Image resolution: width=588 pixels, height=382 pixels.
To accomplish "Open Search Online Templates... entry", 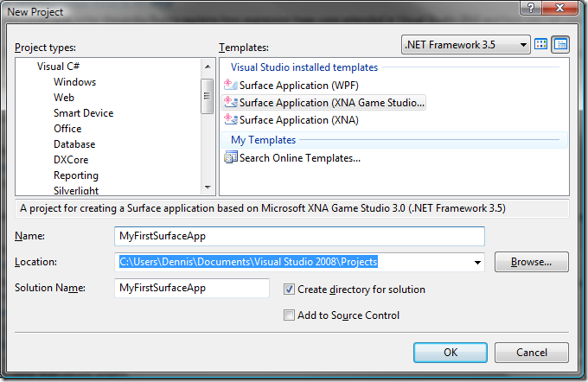I will (x=300, y=158).
